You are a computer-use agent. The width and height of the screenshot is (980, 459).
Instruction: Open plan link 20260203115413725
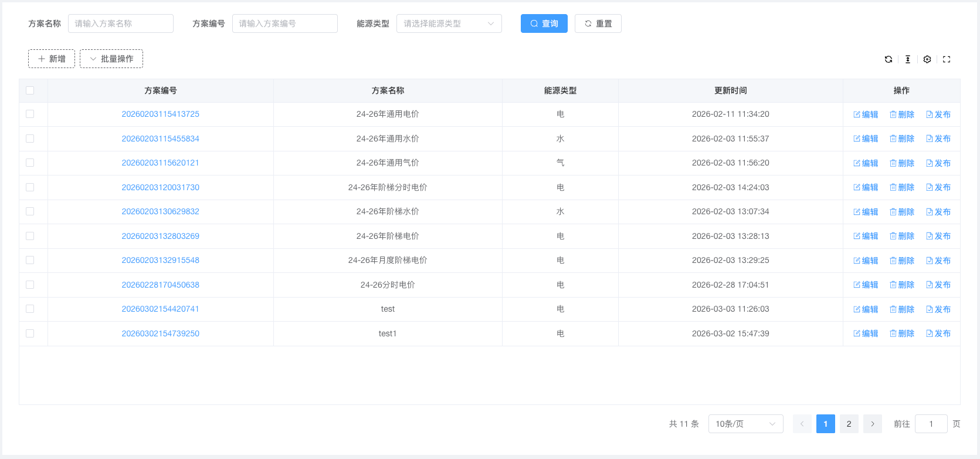(x=161, y=114)
